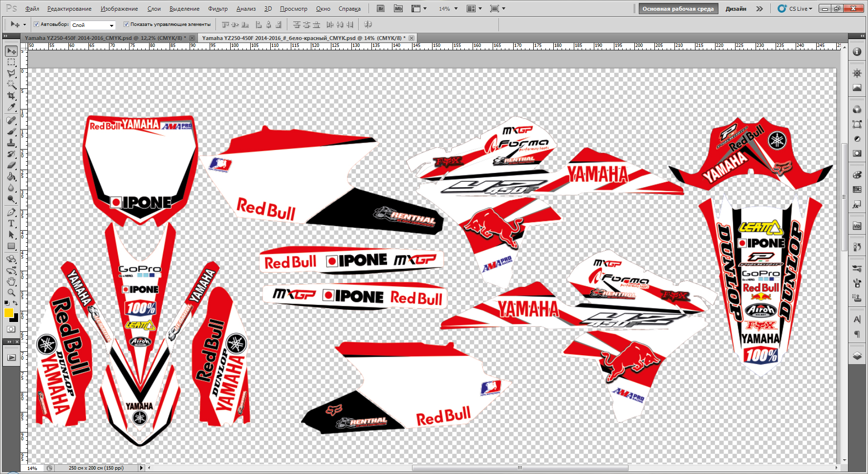Viewport: 868px width, 474px height.
Task: Select the Eraser tool
Action: point(11,165)
